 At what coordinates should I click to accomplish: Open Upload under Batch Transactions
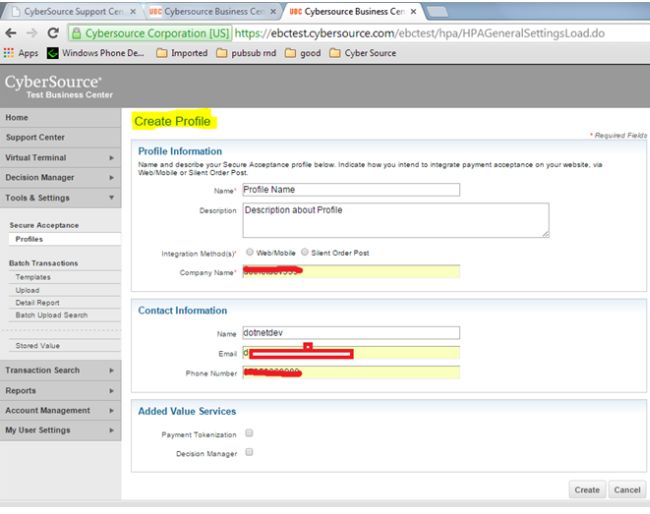[x=65, y=290]
